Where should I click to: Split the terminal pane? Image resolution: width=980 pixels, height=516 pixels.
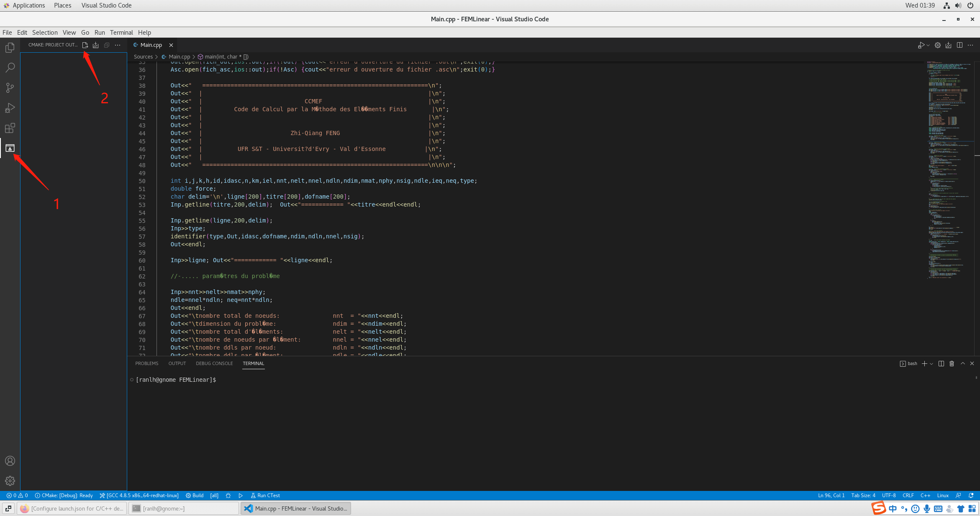tap(941, 363)
